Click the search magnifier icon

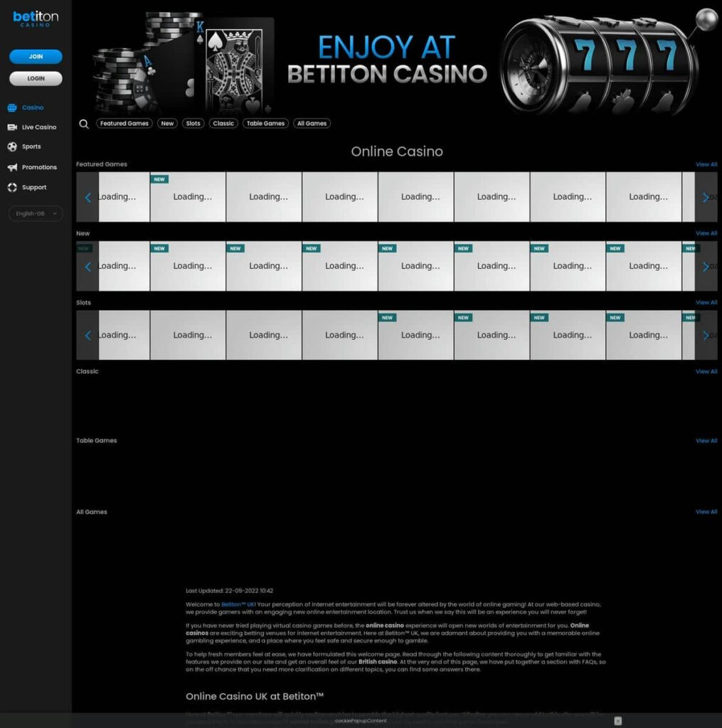coord(84,124)
